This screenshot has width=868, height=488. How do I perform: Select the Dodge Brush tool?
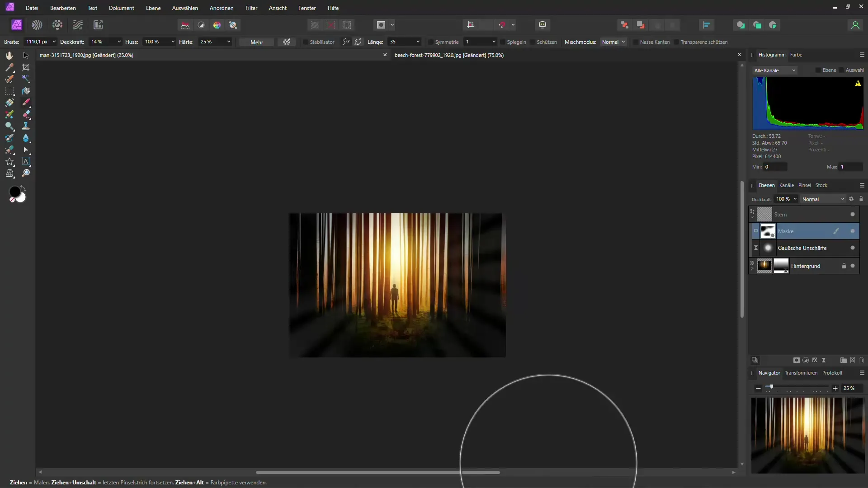pyautogui.click(x=9, y=126)
